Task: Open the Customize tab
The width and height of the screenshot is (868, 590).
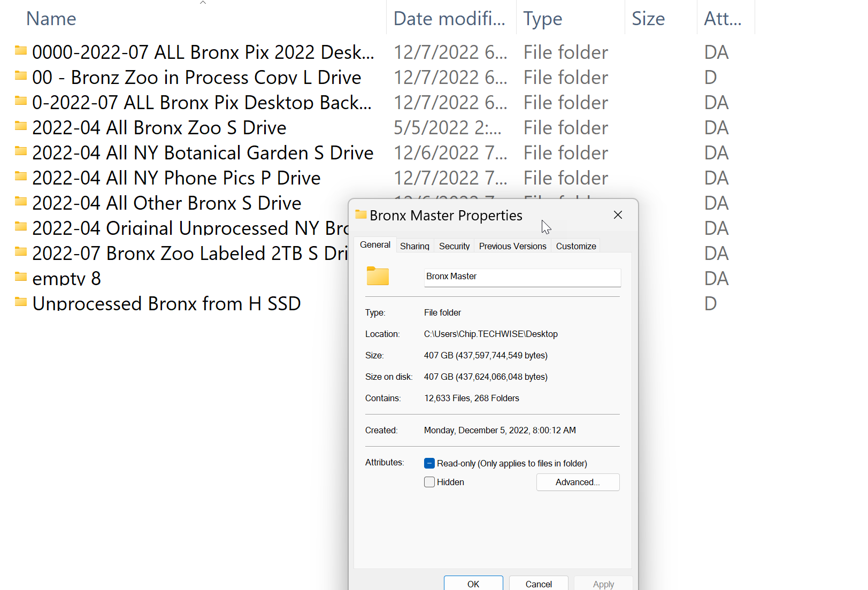Action: (576, 246)
